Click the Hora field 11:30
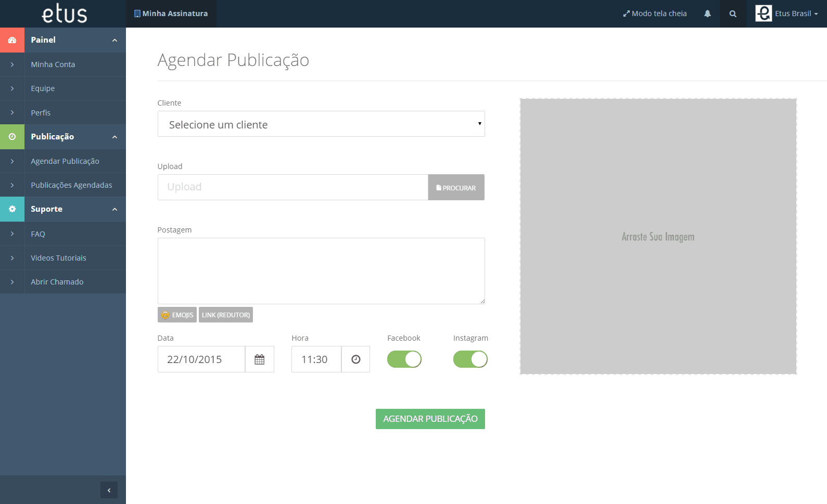827x504 pixels. (x=316, y=359)
